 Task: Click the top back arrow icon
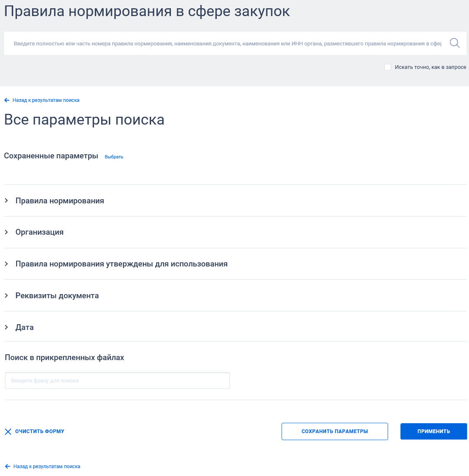point(7,100)
